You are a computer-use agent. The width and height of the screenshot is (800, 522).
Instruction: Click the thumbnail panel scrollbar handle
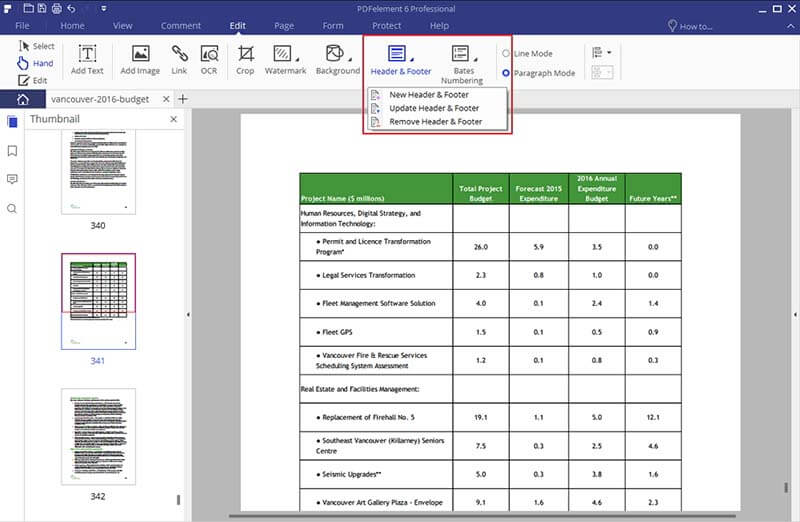tap(178, 500)
